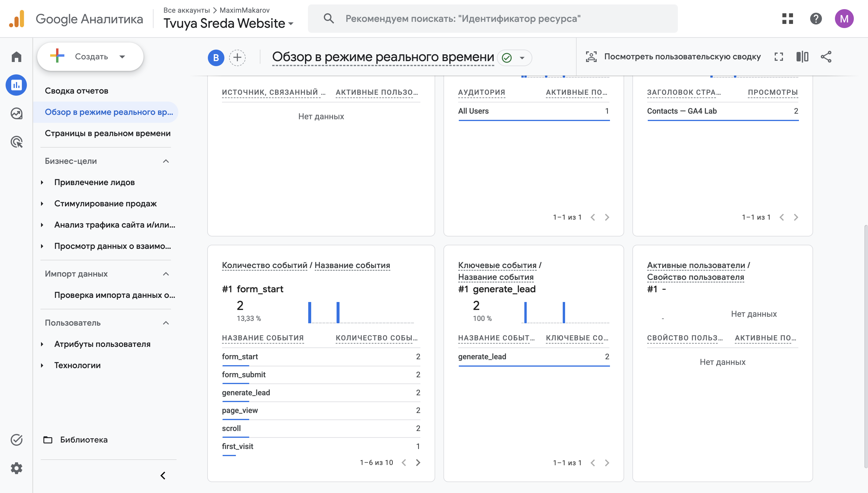Click the All Users segment B badge
Viewport: 868px width, 493px height.
216,58
